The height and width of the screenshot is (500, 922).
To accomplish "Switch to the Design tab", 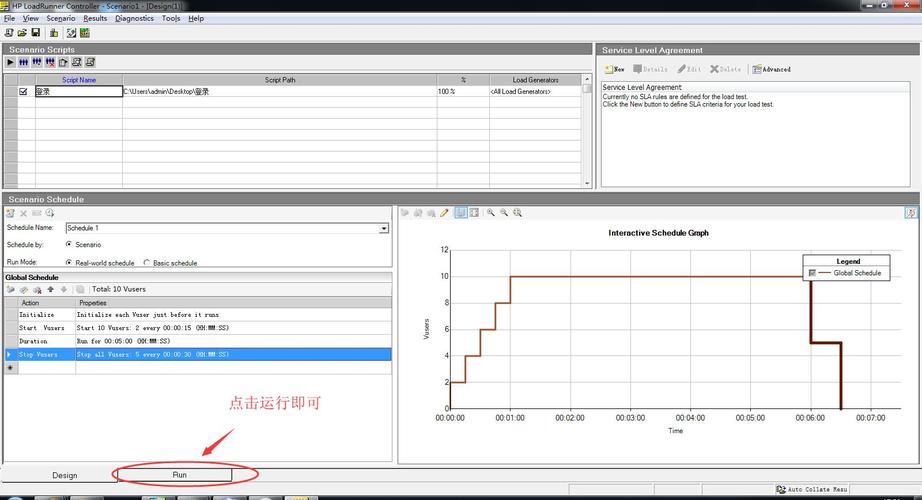I will (x=65, y=475).
